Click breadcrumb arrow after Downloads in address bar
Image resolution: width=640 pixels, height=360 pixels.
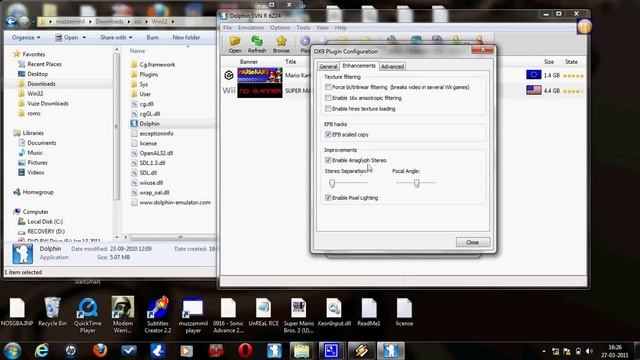coord(129,21)
